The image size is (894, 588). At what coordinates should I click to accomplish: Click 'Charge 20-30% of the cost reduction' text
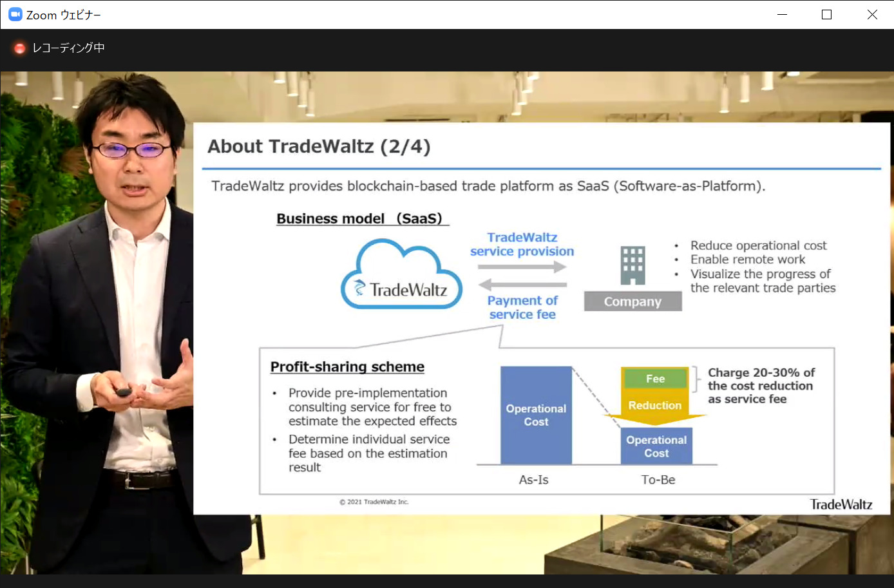(x=761, y=386)
